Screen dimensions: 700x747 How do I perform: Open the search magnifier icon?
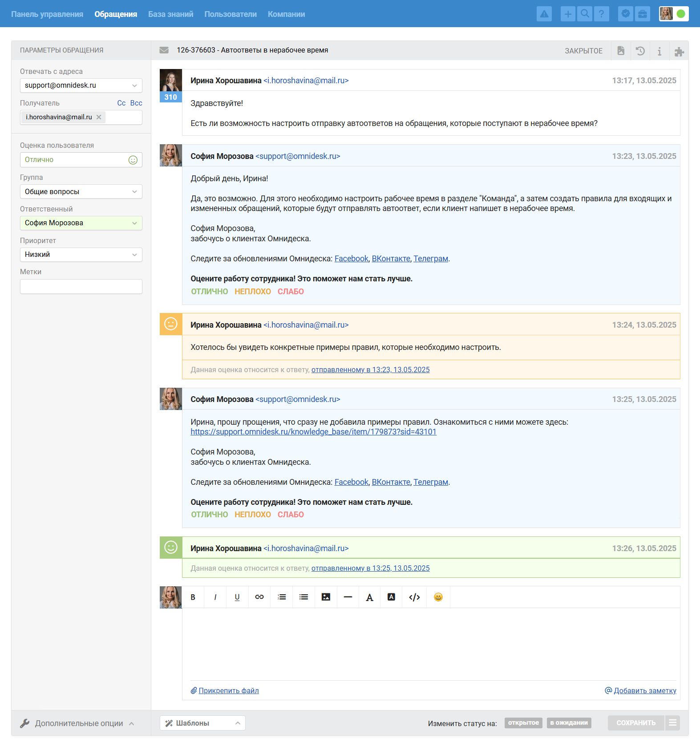pyautogui.click(x=585, y=14)
